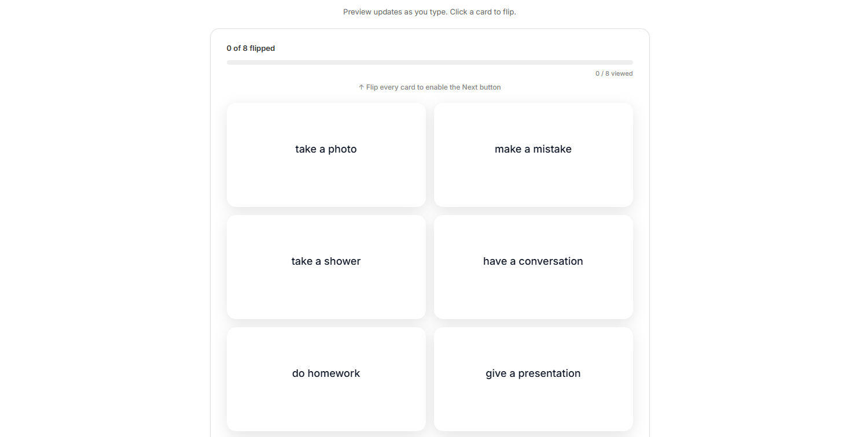Click the right end of the progress track
This screenshot has height=437, width=868.
pos(631,62)
